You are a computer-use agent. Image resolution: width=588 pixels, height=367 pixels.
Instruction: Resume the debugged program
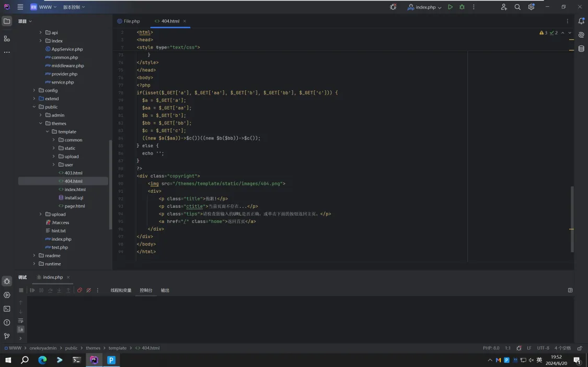32,290
